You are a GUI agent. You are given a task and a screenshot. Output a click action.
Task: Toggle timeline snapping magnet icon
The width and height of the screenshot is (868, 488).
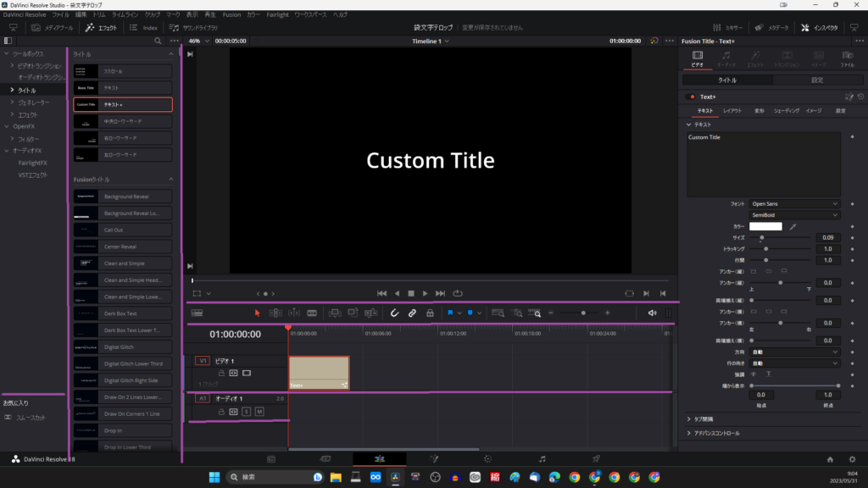coord(394,313)
